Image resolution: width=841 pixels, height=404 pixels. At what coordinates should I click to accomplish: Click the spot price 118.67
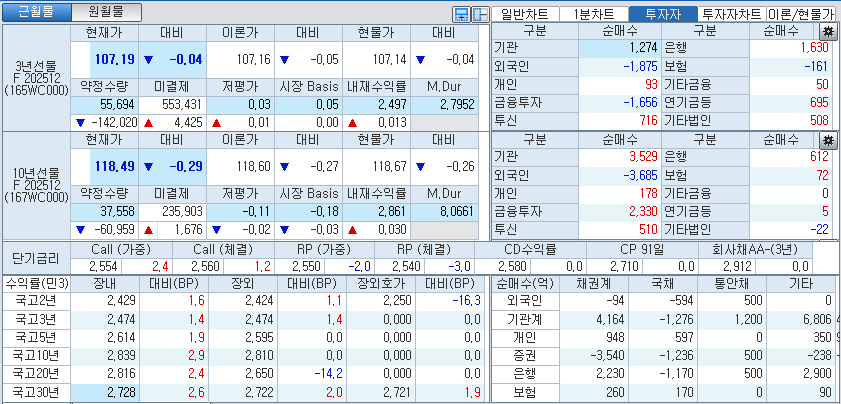click(389, 166)
